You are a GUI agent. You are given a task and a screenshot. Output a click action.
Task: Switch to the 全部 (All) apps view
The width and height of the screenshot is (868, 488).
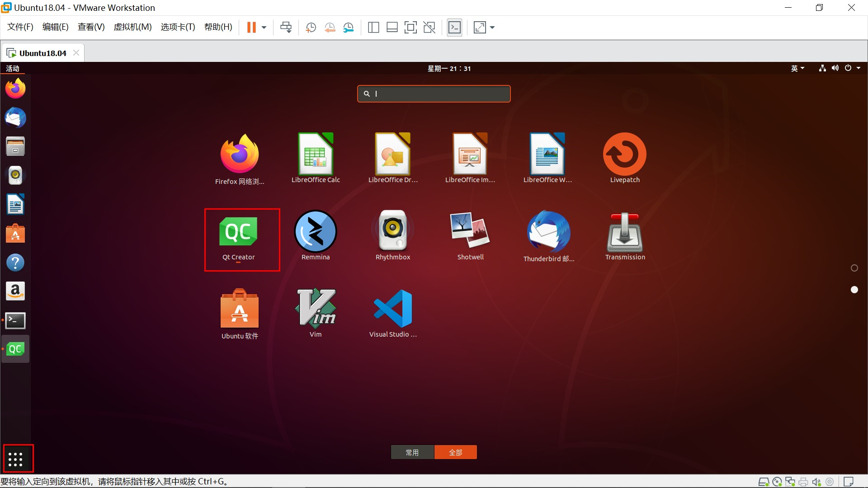point(455,452)
